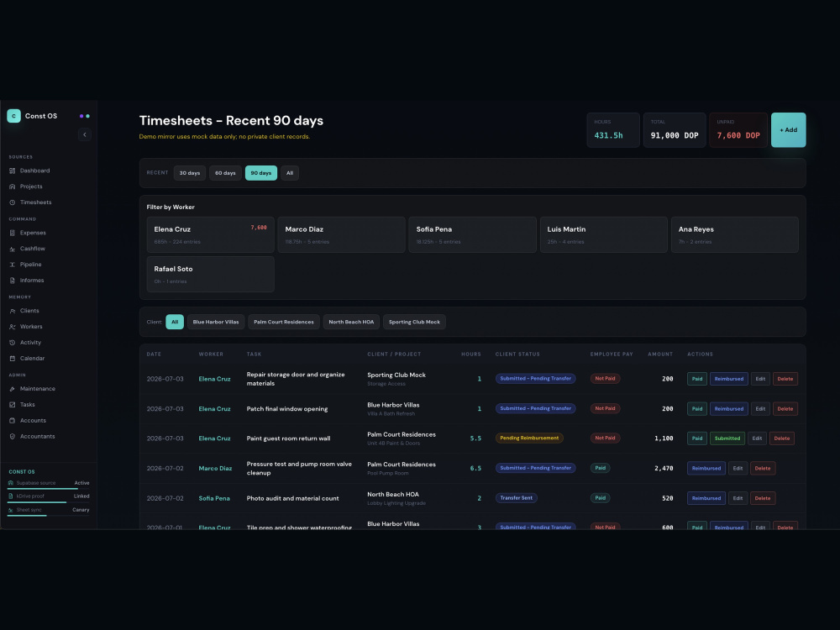840x630 pixels.
Task: Mark Photo audit row Reimbursed
Action: 706,498
